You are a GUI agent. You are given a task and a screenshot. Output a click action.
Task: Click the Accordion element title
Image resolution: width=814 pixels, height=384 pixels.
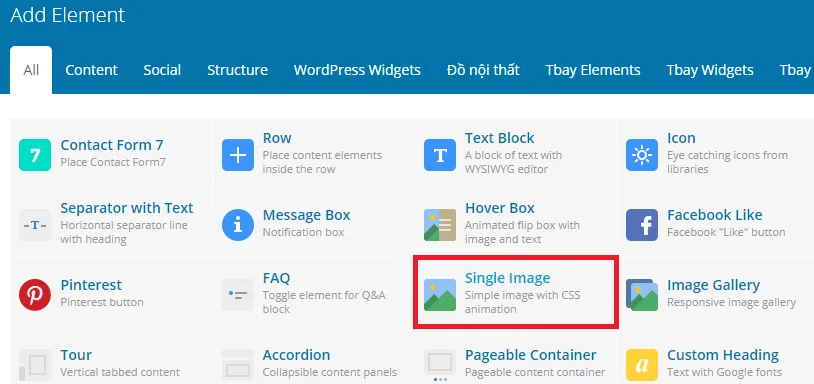(296, 355)
